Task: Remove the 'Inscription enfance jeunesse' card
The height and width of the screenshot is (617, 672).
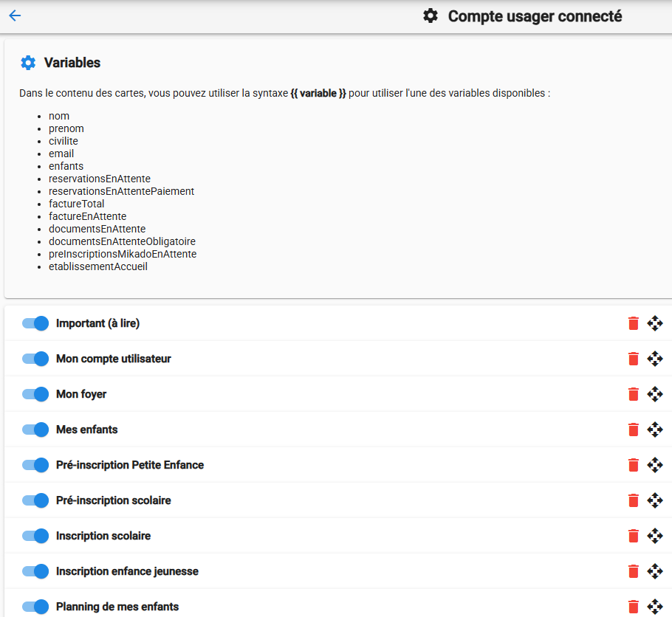Action: click(633, 571)
